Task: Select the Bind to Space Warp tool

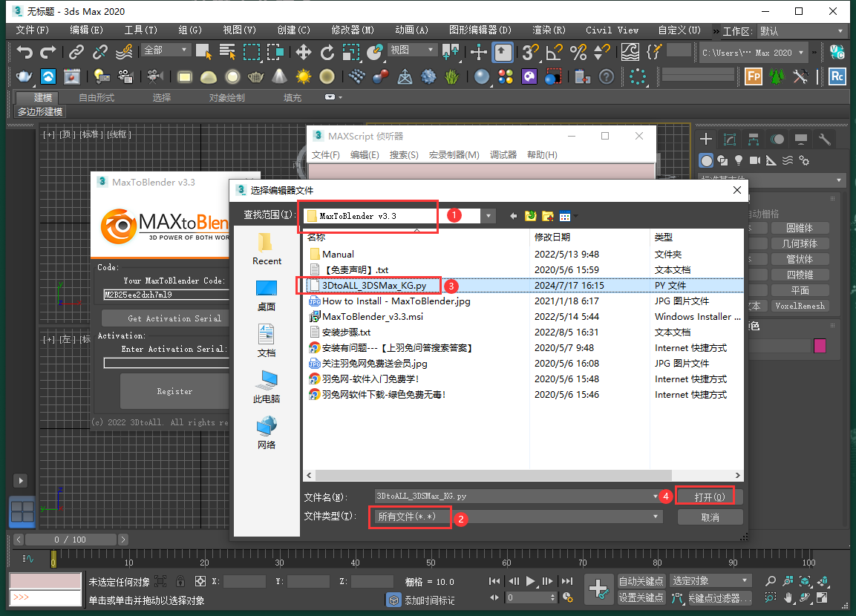Action: click(x=124, y=53)
